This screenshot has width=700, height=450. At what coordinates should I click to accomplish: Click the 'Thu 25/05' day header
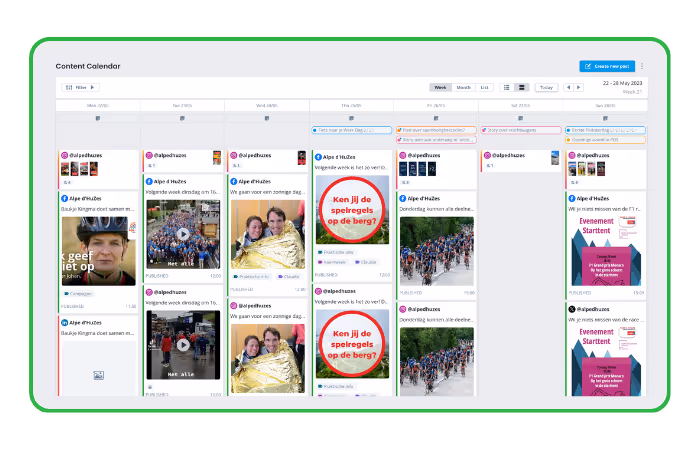tap(351, 106)
